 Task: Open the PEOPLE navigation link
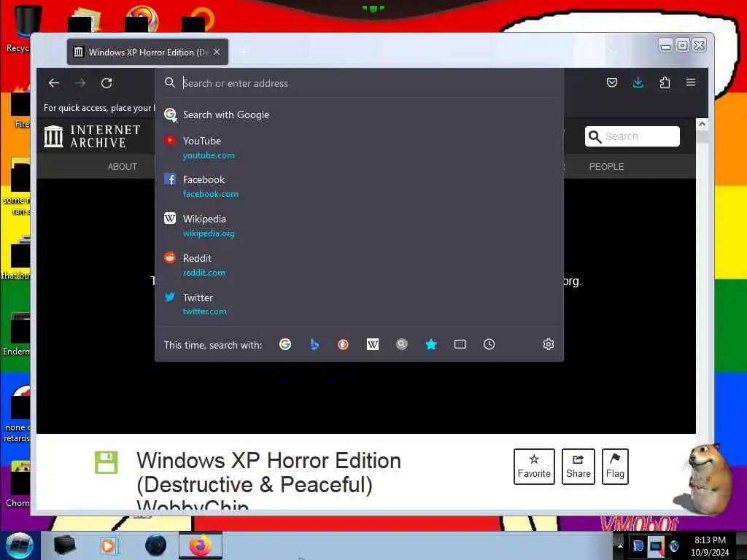tap(606, 167)
